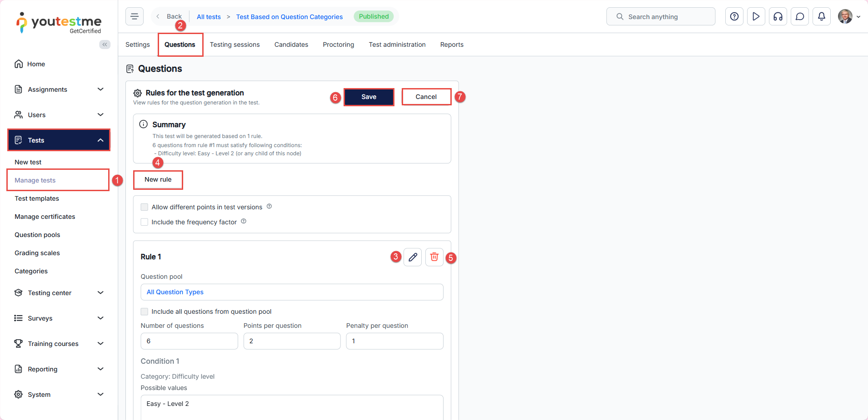868x420 pixels.
Task: Click the play video tutorial icon
Action: [756, 17]
